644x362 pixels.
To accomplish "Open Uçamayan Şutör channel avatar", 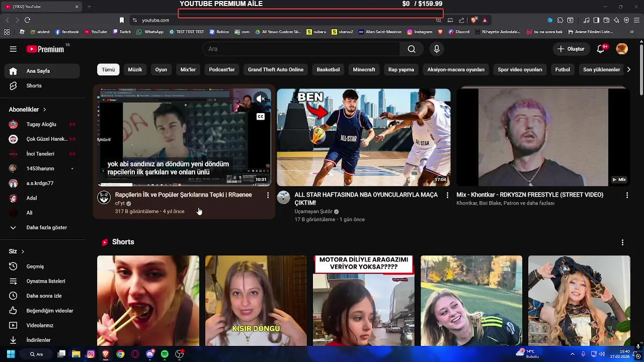I will (284, 197).
